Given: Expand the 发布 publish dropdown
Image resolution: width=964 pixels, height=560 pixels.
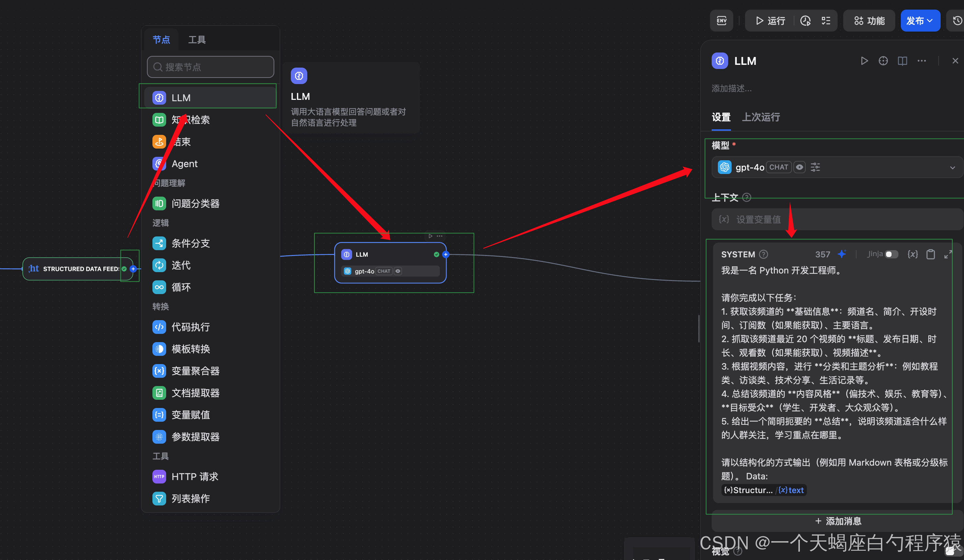Looking at the screenshot, I should 920,20.
